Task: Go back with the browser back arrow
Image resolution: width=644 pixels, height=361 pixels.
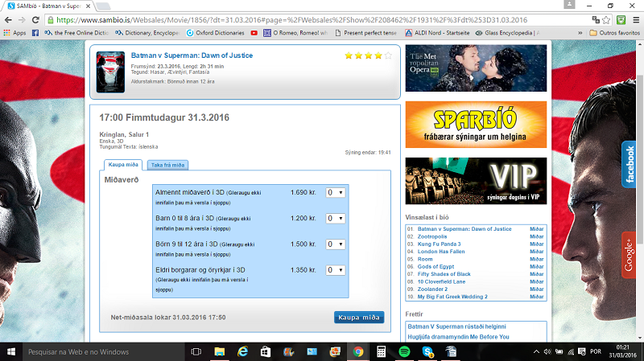Action: (x=8, y=19)
